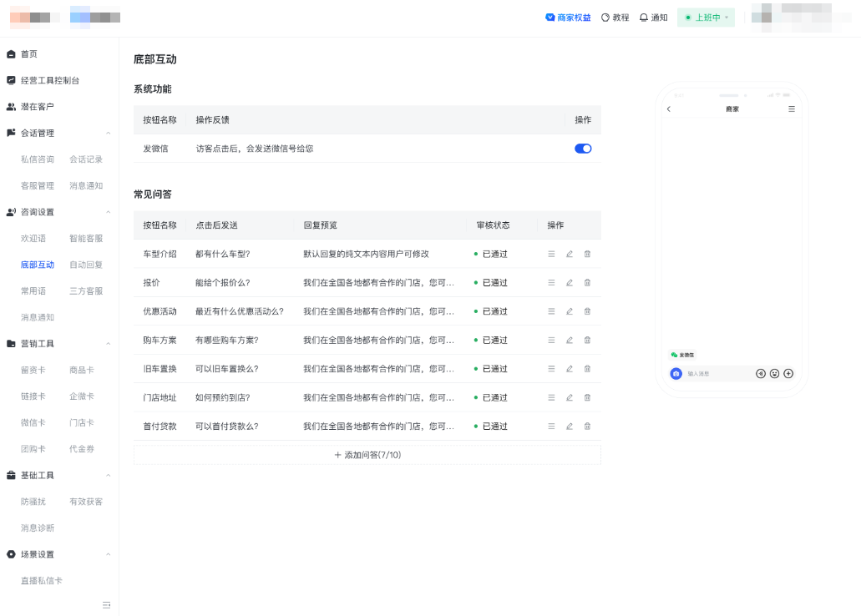This screenshot has width=861, height=616.
Task: Click the voice message icon in the preview
Action: click(761, 373)
